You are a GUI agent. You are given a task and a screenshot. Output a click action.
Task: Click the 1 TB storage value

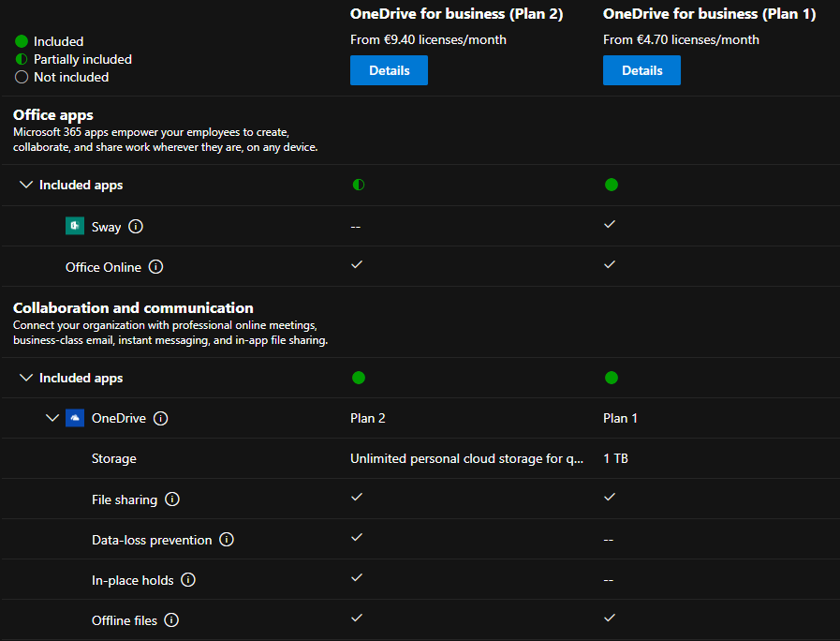point(615,458)
